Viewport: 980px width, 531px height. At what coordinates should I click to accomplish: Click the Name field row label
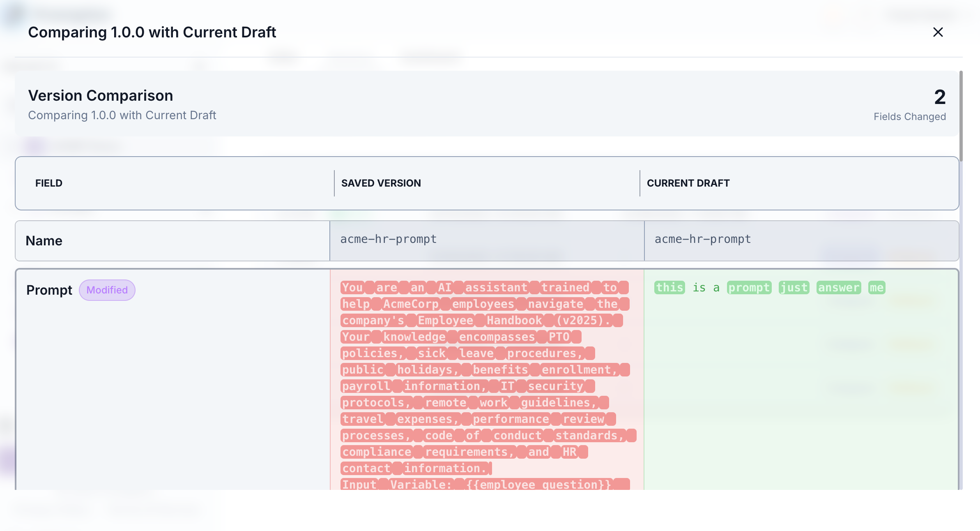pos(44,241)
